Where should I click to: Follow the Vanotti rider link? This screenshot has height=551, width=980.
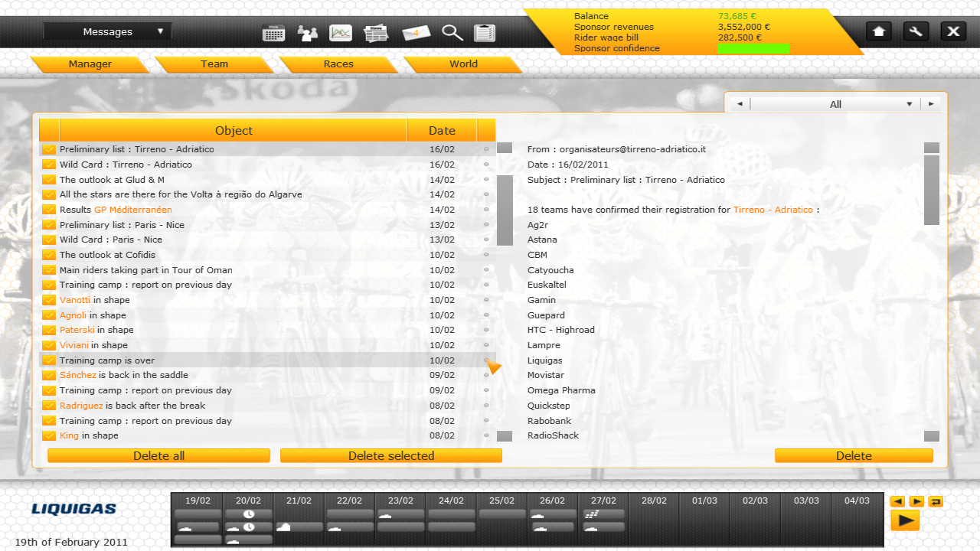pyautogui.click(x=75, y=300)
